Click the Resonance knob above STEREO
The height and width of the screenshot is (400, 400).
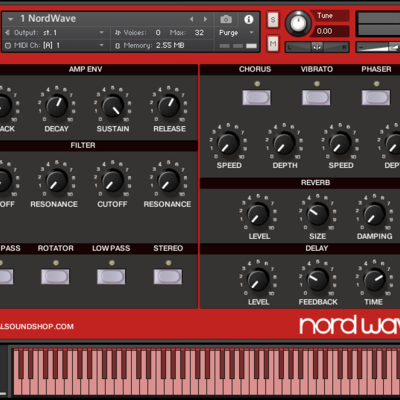(169, 180)
